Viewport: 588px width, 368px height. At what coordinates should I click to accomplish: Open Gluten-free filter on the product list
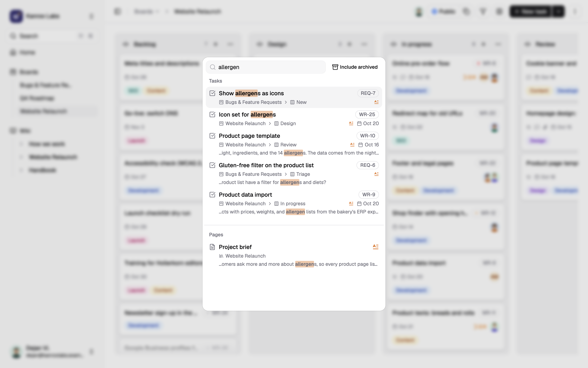pos(294,173)
